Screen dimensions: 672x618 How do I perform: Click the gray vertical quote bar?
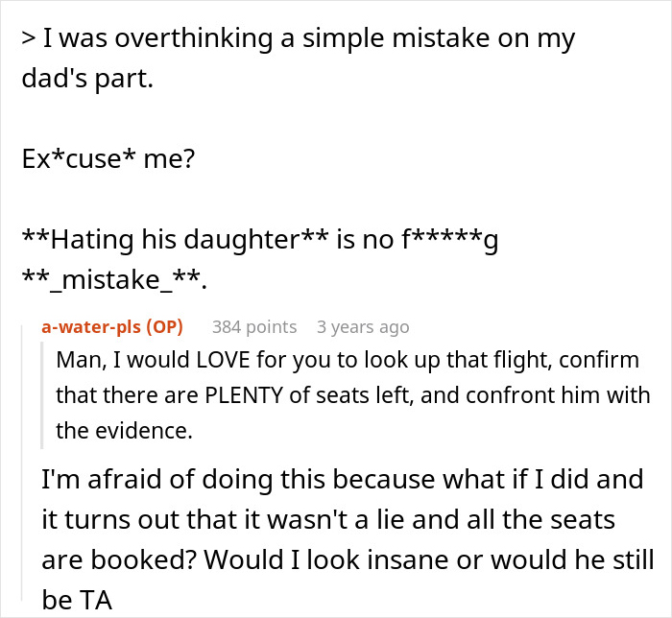tap(44, 395)
